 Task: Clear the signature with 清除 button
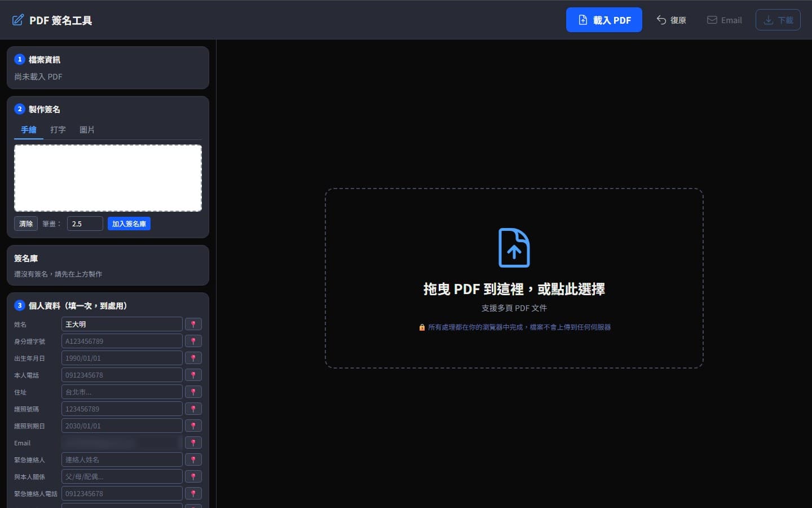(x=26, y=224)
